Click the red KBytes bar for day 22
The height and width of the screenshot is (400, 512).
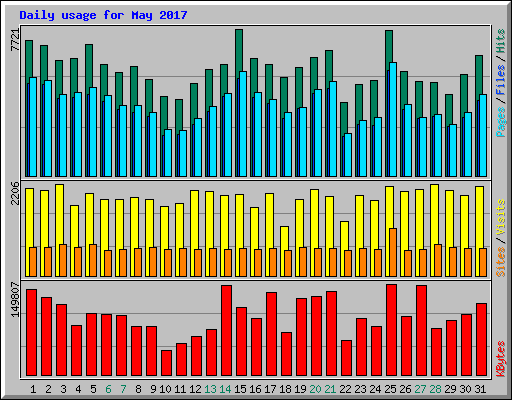point(346,358)
